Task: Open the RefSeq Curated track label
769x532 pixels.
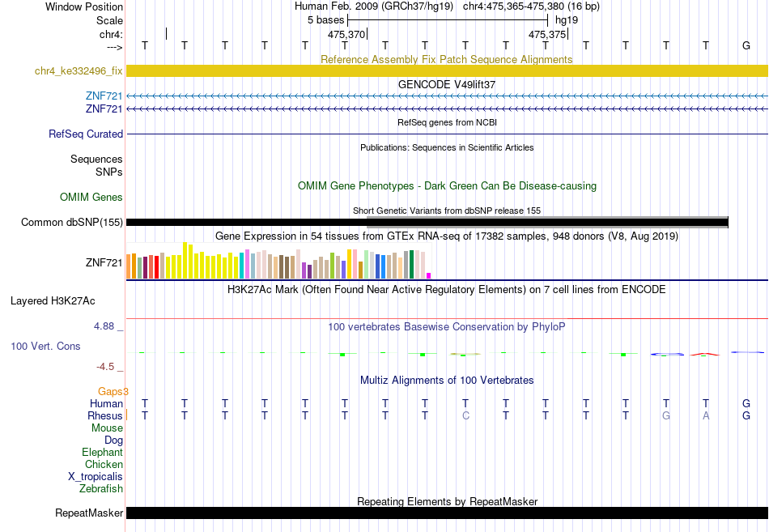Action: point(86,134)
